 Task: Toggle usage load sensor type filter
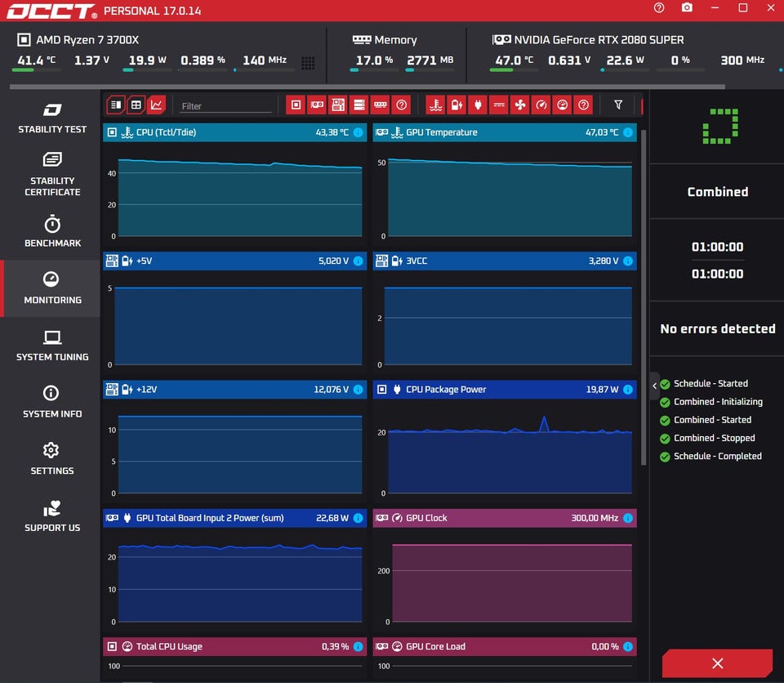(x=562, y=105)
